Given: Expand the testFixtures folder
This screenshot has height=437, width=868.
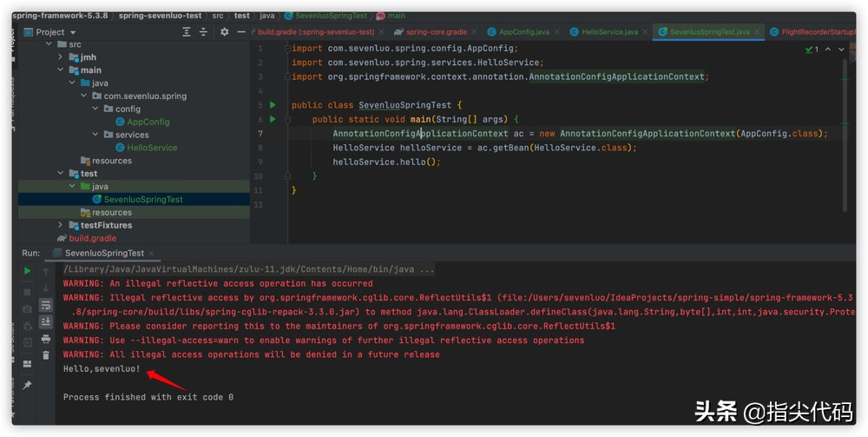Looking at the screenshot, I should (61, 225).
